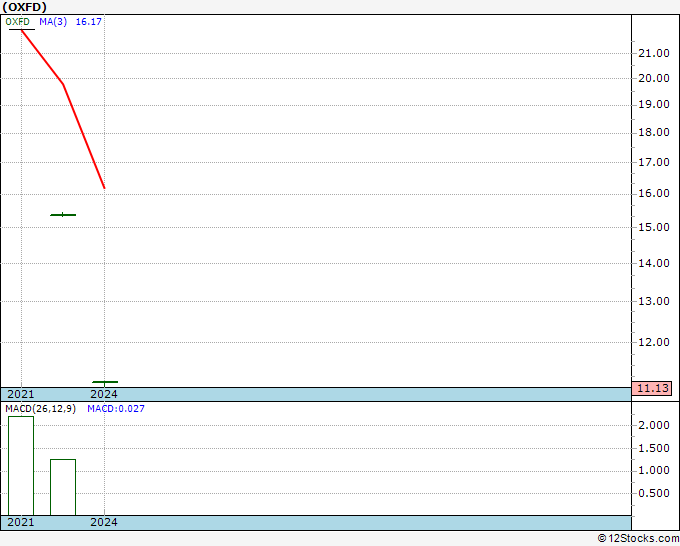
Task: Click the 2024 label under MACD panel
Action: tap(104, 522)
